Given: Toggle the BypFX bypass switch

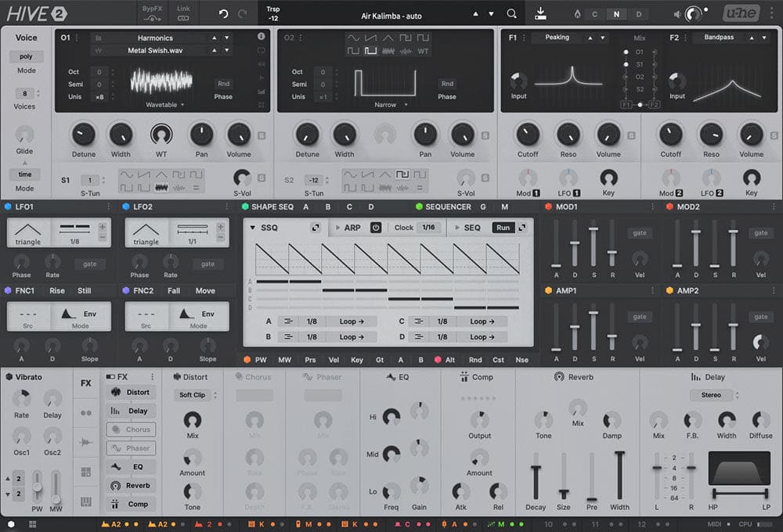Looking at the screenshot, I should [151, 14].
